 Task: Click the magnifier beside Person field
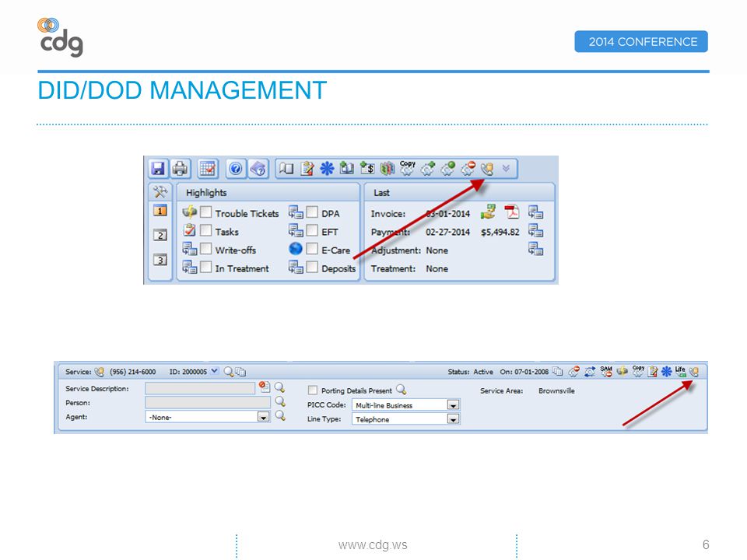coord(280,401)
